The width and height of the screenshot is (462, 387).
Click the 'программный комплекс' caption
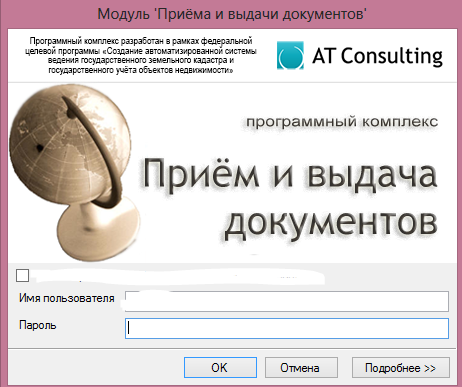click(x=342, y=122)
